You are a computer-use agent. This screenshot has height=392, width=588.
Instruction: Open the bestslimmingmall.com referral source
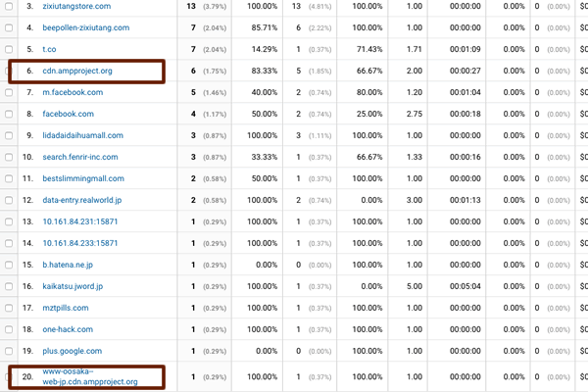pyautogui.click(x=83, y=178)
